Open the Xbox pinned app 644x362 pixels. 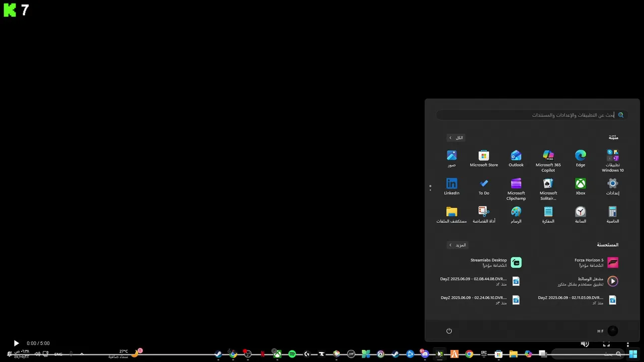pos(580,187)
